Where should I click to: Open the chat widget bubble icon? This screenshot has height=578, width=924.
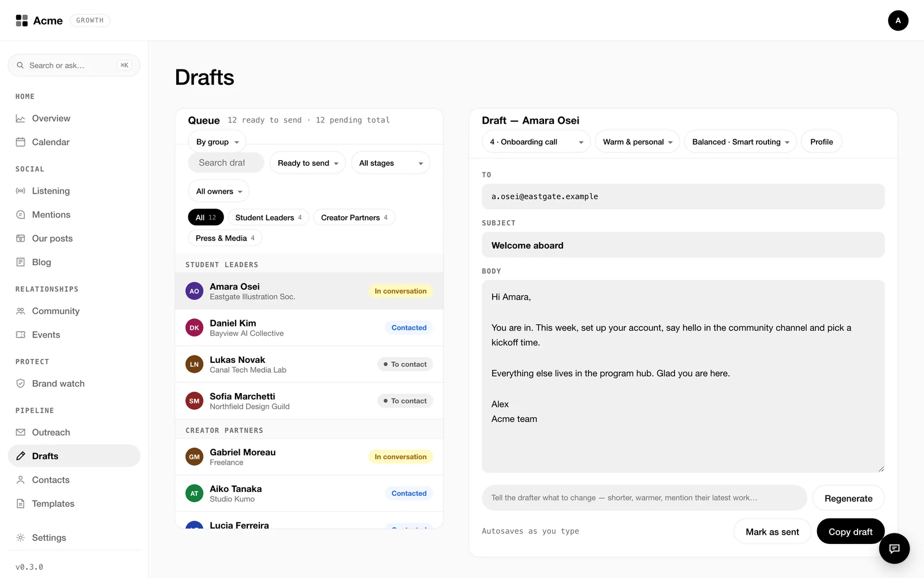894,548
